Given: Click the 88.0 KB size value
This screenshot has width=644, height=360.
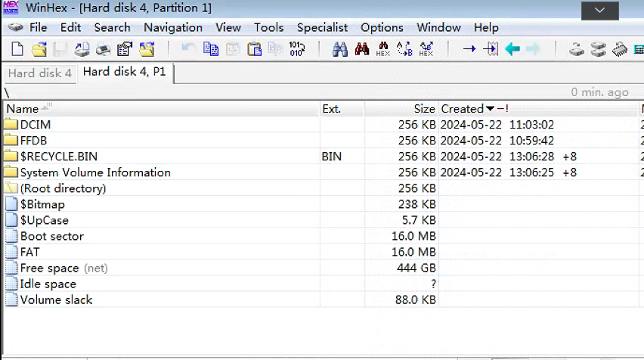Looking at the screenshot, I should [x=415, y=300].
